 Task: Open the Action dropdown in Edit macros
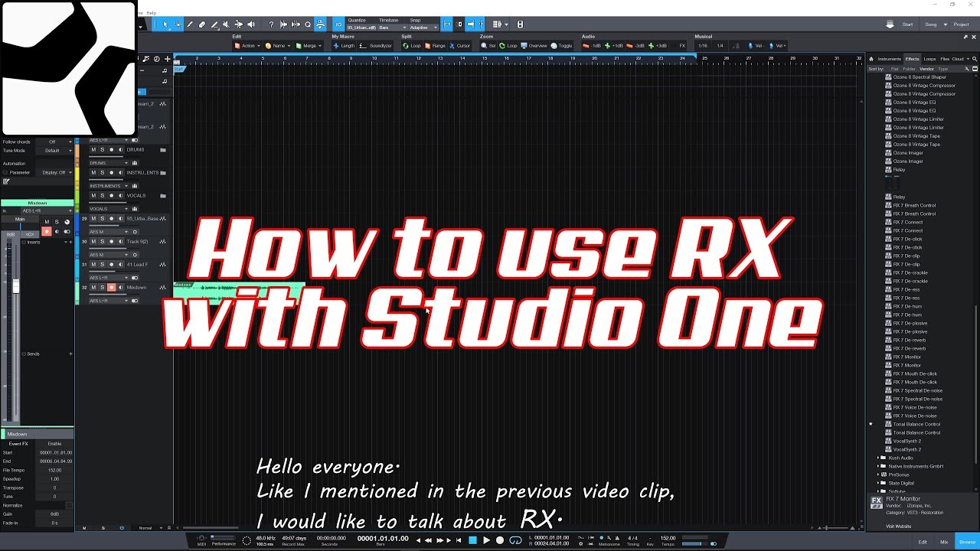coord(248,46)
